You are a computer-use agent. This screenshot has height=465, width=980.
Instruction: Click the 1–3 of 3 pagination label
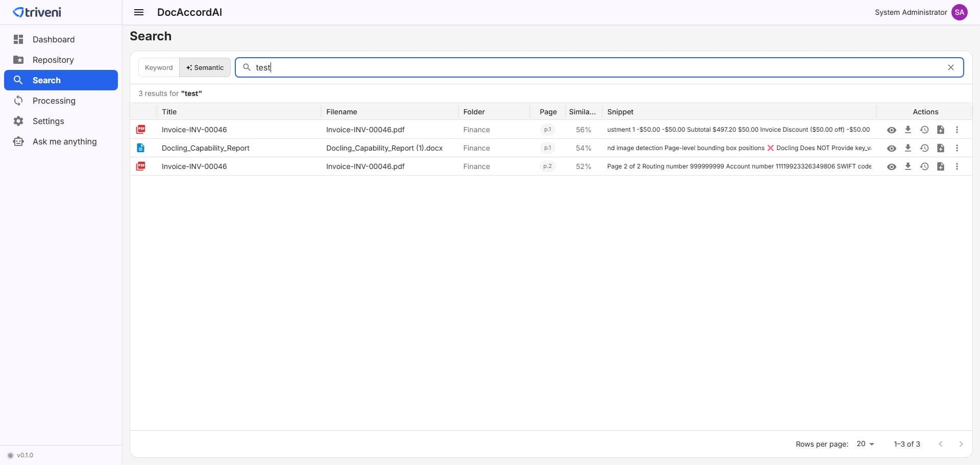point(907,444)
